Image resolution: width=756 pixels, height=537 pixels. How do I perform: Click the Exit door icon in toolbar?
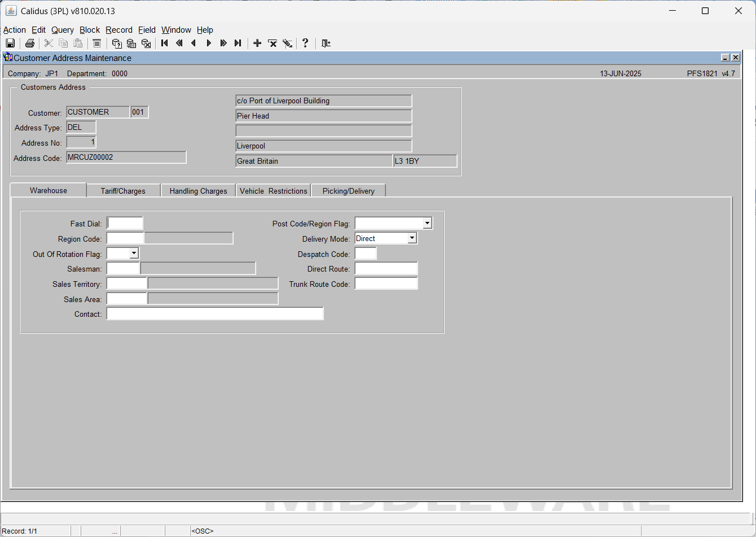point(326,43)
